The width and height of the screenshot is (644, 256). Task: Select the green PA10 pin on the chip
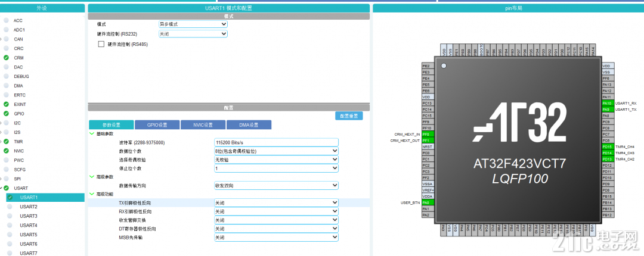(x=608, y=104)
